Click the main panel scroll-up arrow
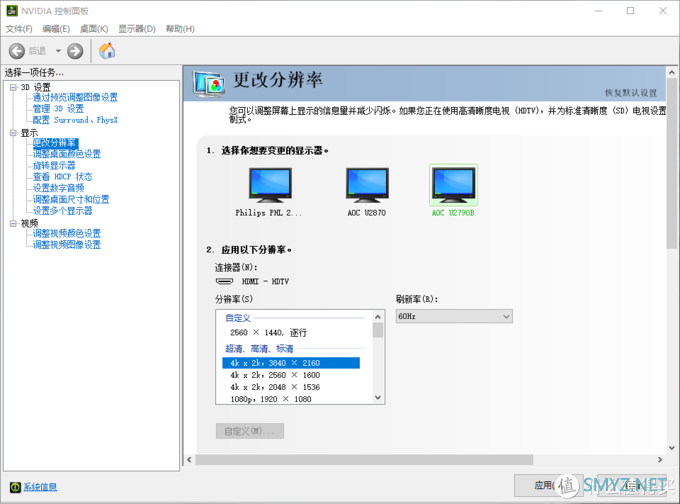This screenshot has height=504, width=680. (672, 72)
